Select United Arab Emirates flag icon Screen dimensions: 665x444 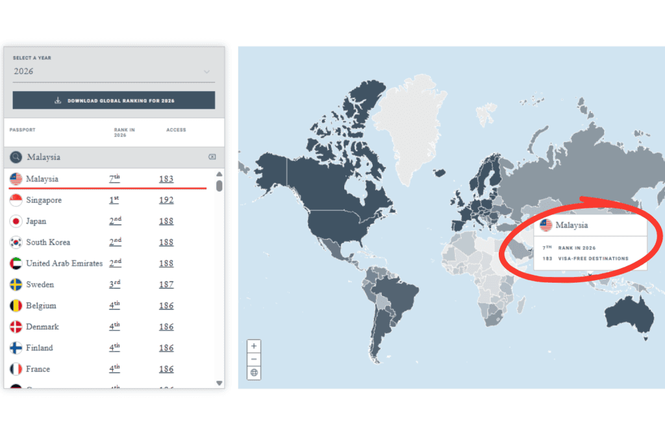[x=16, y=263]
